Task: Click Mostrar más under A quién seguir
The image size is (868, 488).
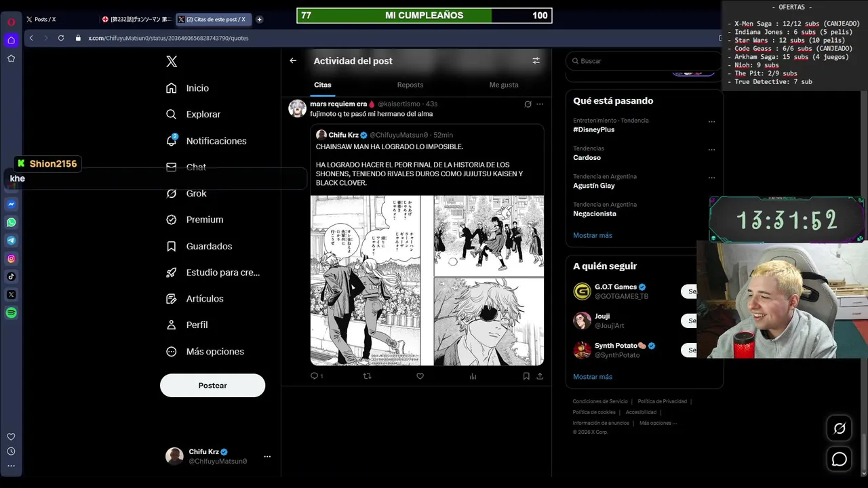Action: [593, 377]
